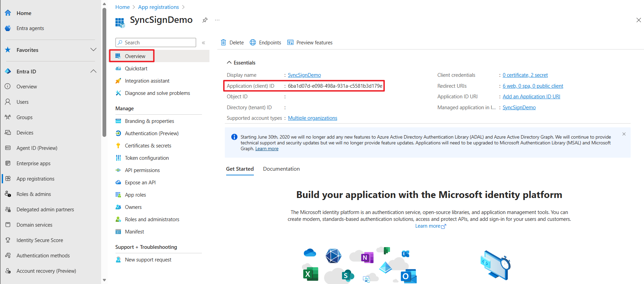Collapse the Essentials section
Viewport: 644px width, 284px height.
(229, 63)
